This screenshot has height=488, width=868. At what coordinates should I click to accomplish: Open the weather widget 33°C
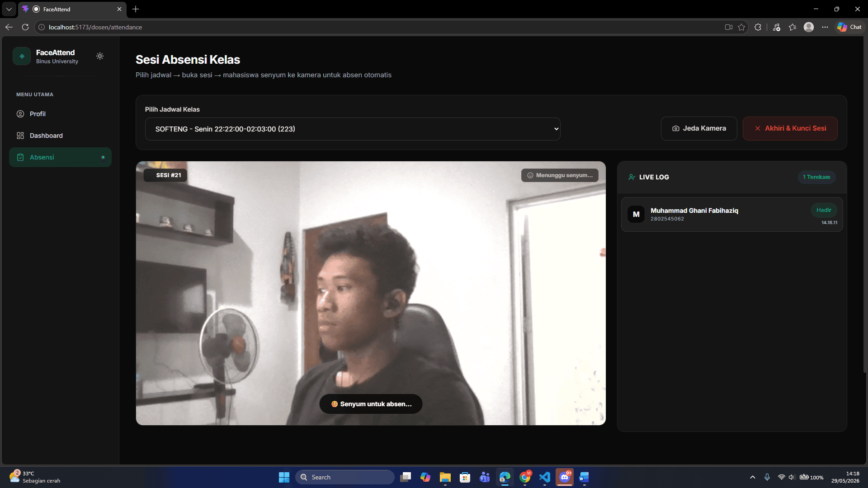click(35, 477)
